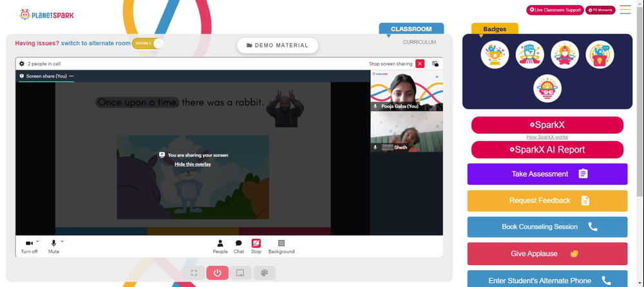644x287 pixels.
Task: Click the whiteboard screen icon button
Action: tap(241, 273)
